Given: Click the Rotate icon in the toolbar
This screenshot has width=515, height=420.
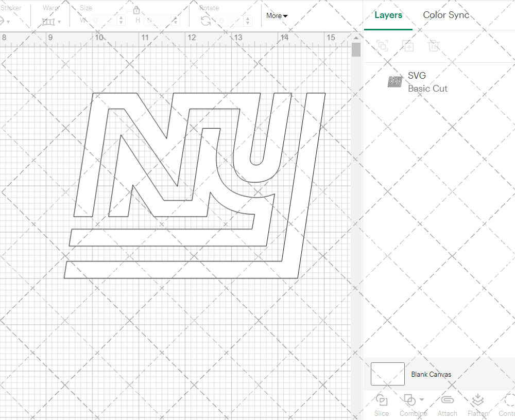Looking at the screenshot, I should click(205, 21).
